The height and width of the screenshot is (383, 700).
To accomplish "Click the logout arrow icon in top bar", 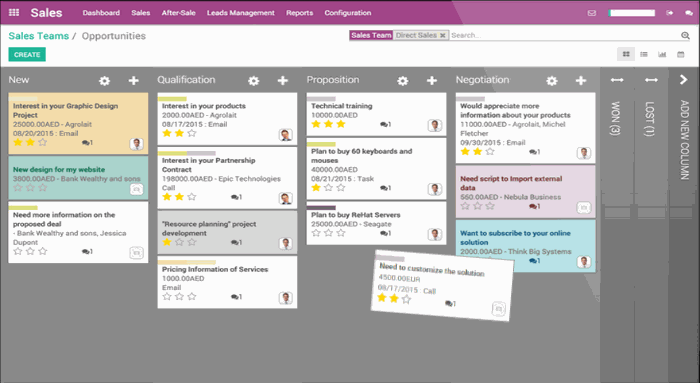I will [x=670, y=13].
